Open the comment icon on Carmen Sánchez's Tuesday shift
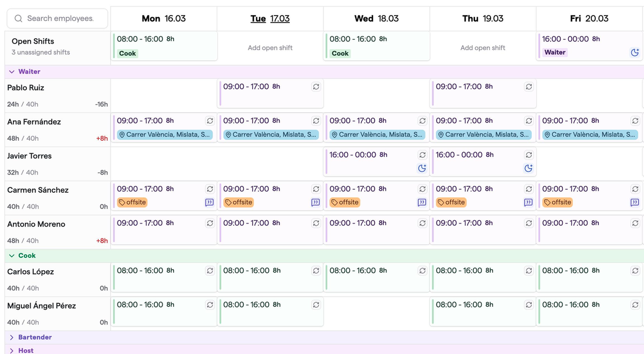The height and width of the screenshot is (354, 644). (x=316, y=203)
